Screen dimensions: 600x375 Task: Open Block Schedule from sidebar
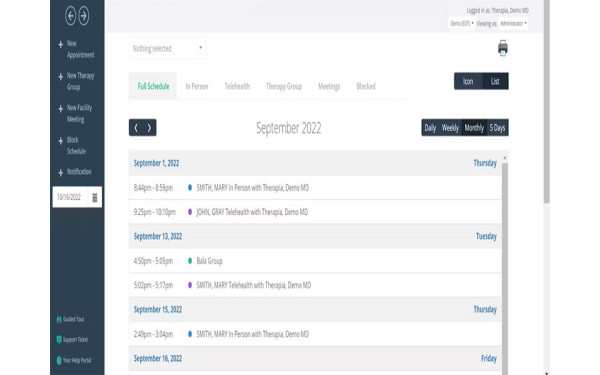pos(76,145)
